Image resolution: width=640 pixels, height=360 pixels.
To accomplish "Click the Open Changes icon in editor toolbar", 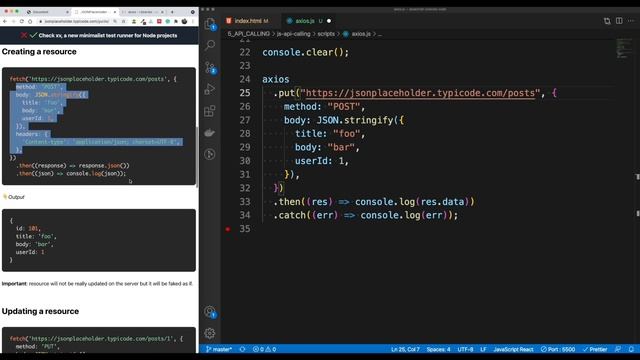I will point(607,21).
